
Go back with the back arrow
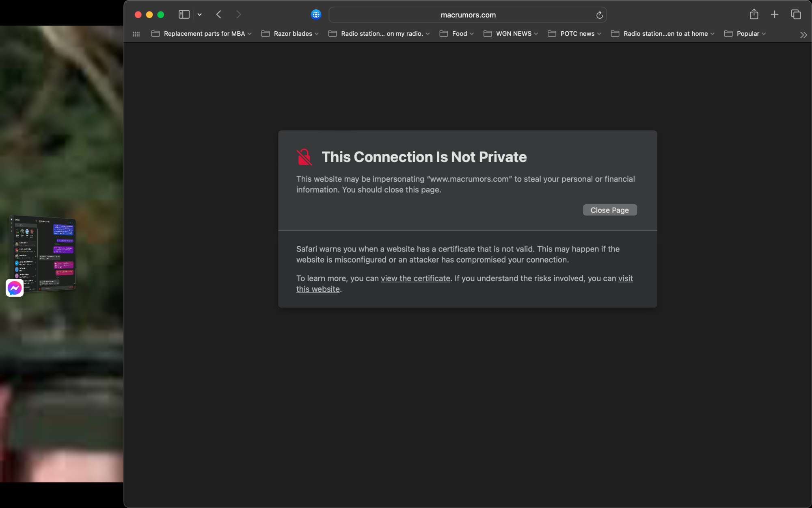(218, 15)
